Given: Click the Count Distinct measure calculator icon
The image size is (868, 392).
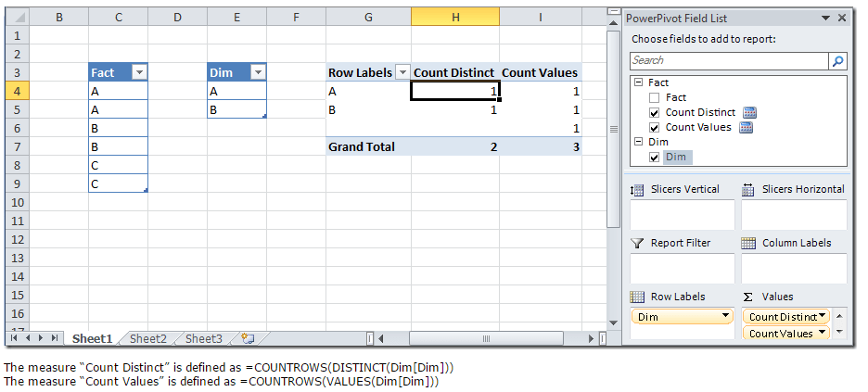Looking at the screenshot, I should click(x=750, y=113).
